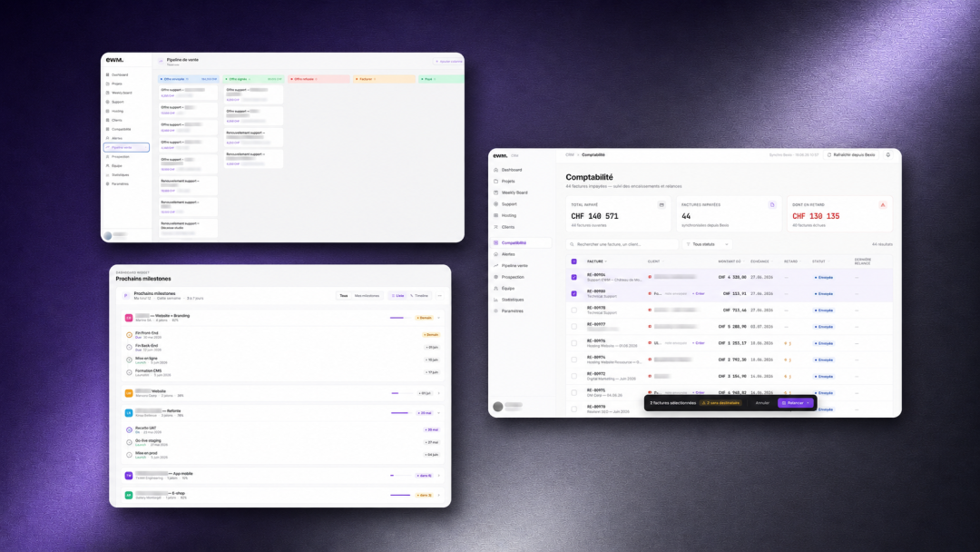Check invoice RE-00976 checkbox
Image resolution: width=980 pixels, height=552 pixels.
click(x=573, y=343)
